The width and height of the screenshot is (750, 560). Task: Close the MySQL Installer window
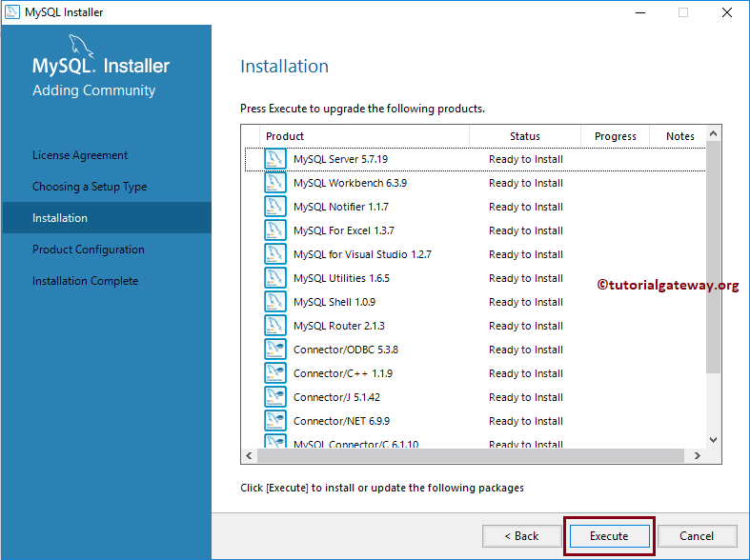point(727,12)
